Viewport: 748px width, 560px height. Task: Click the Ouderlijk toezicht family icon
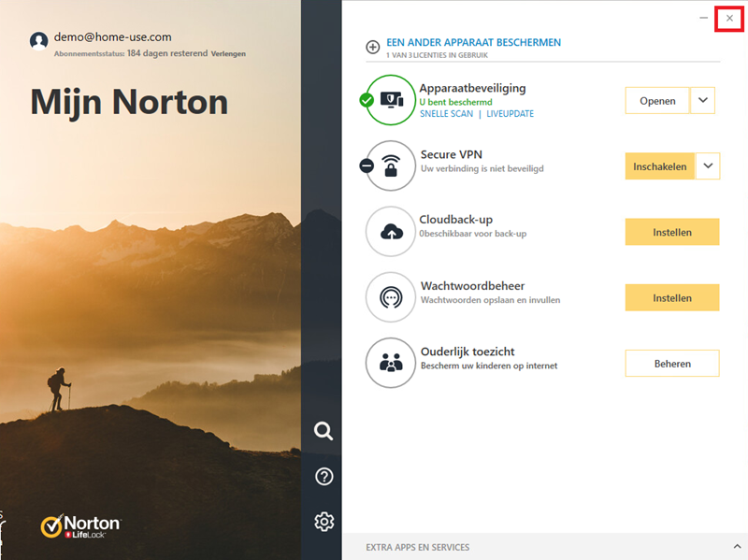[x=391, y=363]
